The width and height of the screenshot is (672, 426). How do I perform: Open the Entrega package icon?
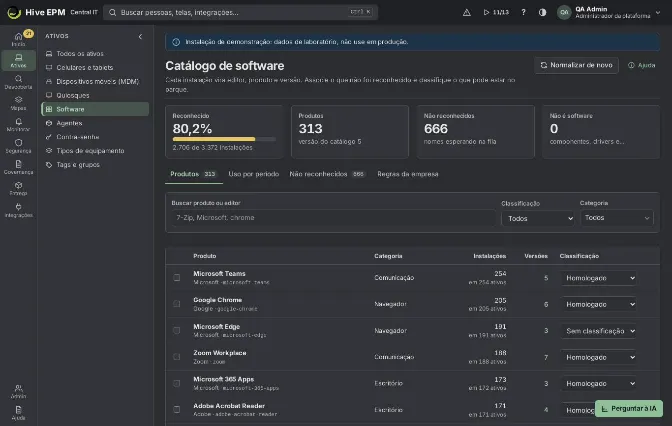point(18,189)
